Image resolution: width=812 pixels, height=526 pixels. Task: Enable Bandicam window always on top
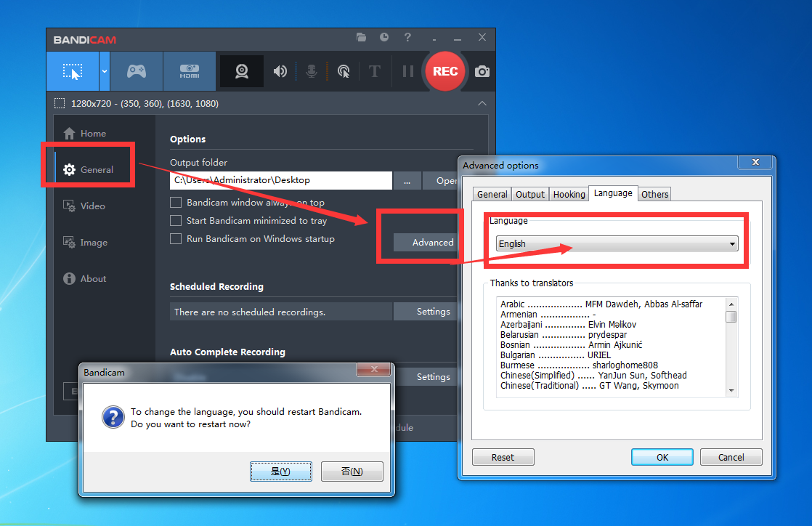coord(176,202)
